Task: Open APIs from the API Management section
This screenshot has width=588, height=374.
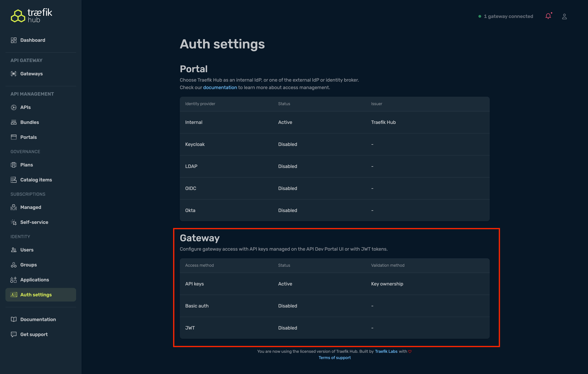Action: pyautogui.click(x=14, y=107)
